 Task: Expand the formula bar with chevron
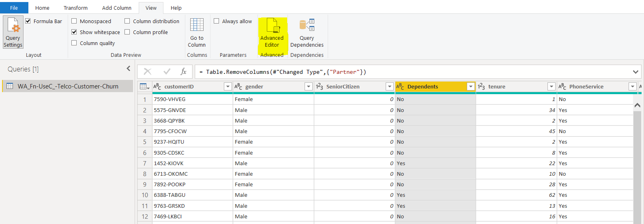635,72
